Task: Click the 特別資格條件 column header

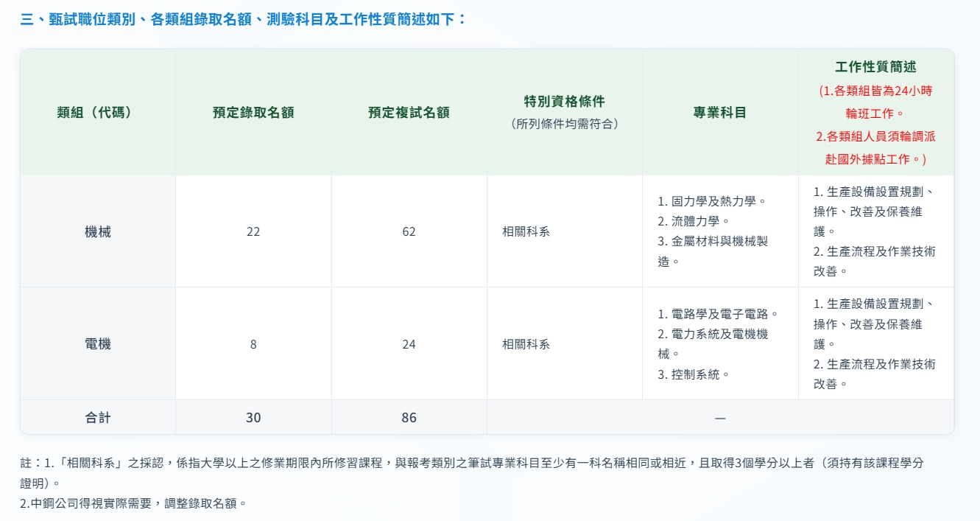Action: pyautogui.click(x=564, y=102)
